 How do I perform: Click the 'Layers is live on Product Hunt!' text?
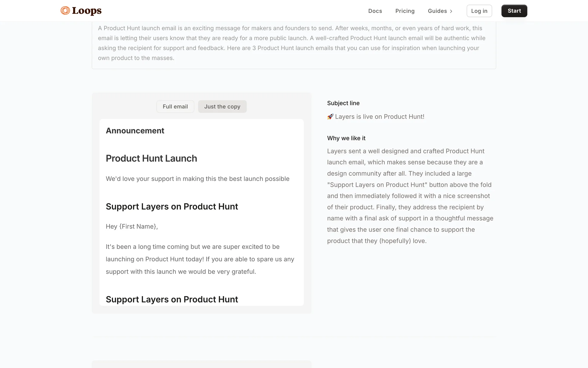point(379,117)
